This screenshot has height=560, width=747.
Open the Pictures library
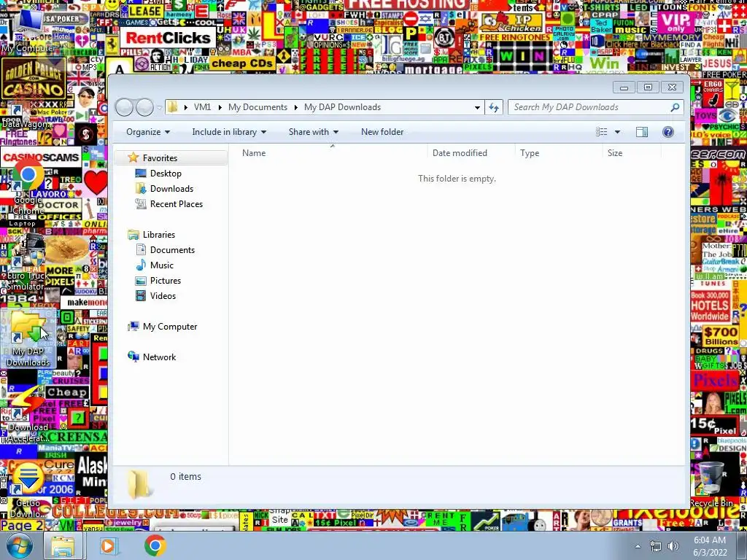coord(166,281)
